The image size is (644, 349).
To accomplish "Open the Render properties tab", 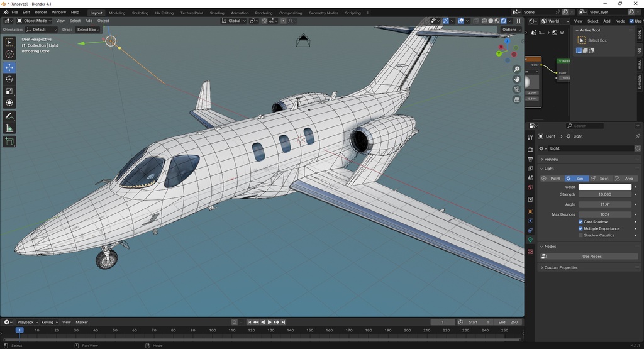I will click(x=530, y=150).
